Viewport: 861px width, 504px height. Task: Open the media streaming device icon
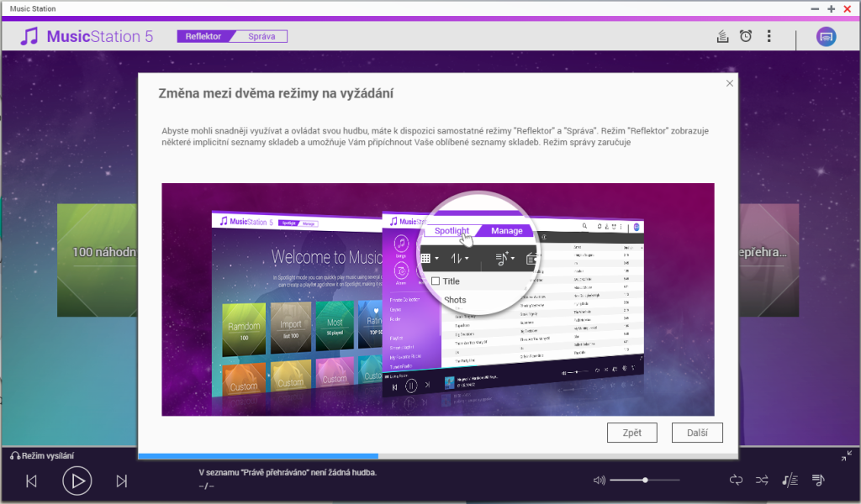(826, 37)
